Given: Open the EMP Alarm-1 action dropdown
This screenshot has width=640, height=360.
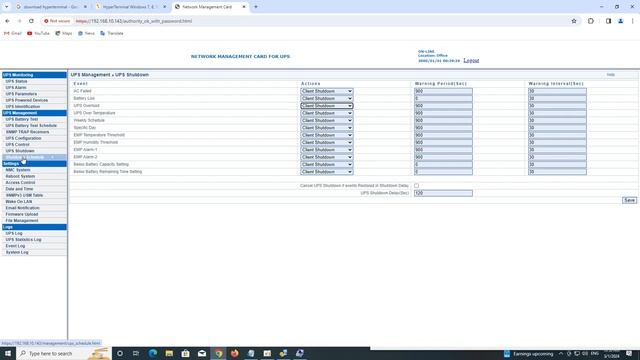Looking at the screenshot, I should (x=327, y=150).
